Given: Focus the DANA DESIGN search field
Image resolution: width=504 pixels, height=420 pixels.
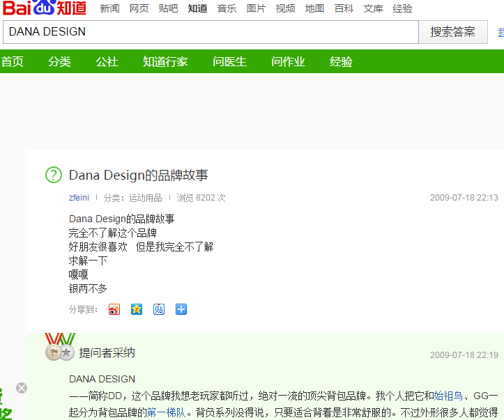Looking at the screenshot, I should (x=211, y=32).
